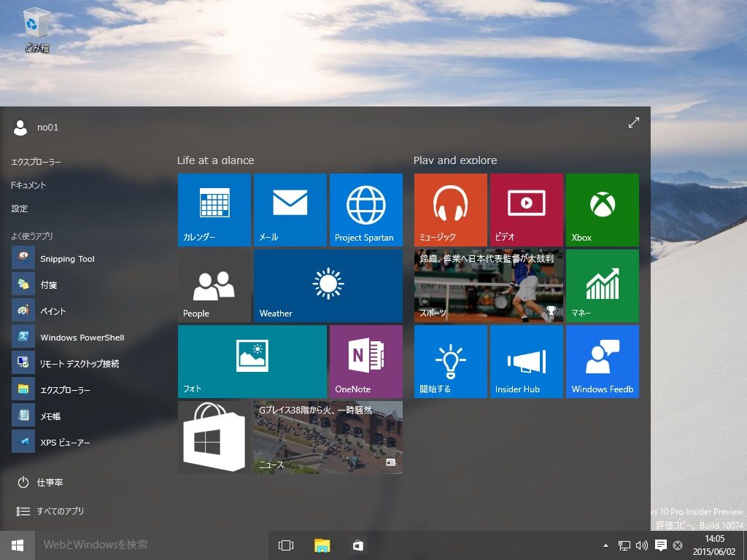
Task: Open Store from taskbar
Action: (358, 545)
